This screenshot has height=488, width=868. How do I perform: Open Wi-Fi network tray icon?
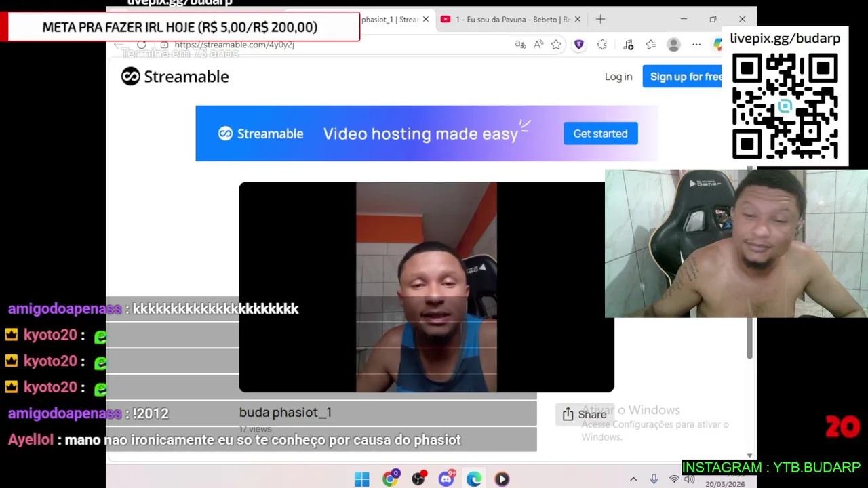coord(673,479)
